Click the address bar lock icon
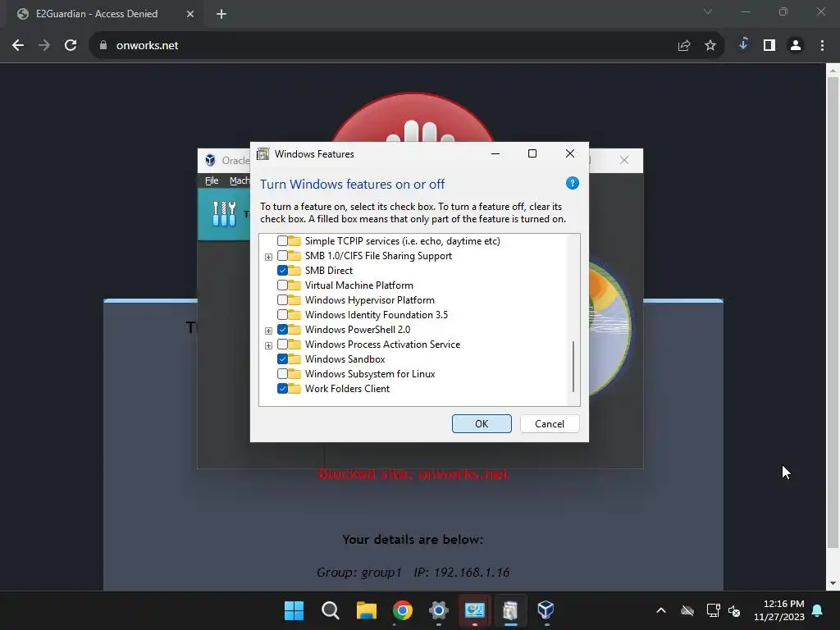Viewport: 840px width, 630px height. (103, 46)
